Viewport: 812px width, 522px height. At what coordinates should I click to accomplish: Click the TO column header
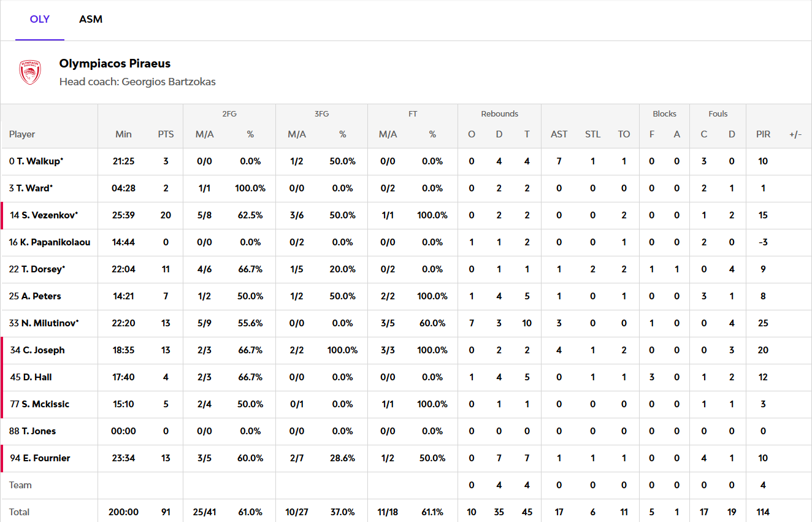[x=624, y=134]
